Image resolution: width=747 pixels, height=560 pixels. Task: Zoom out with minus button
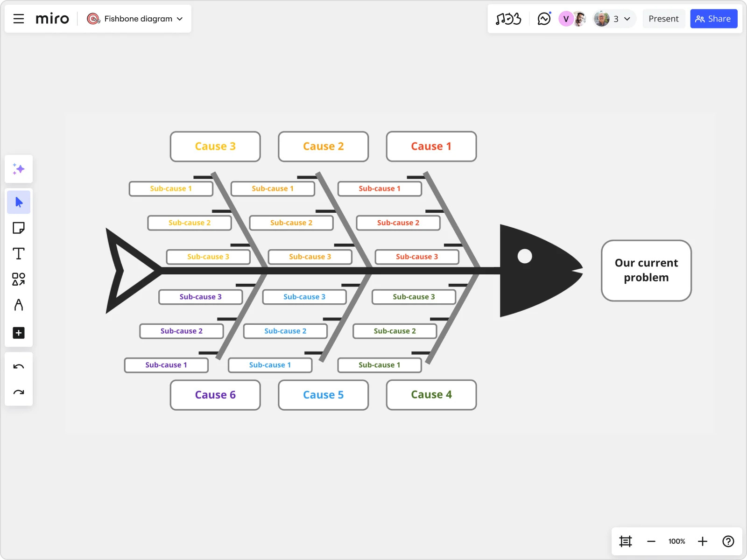651,541
